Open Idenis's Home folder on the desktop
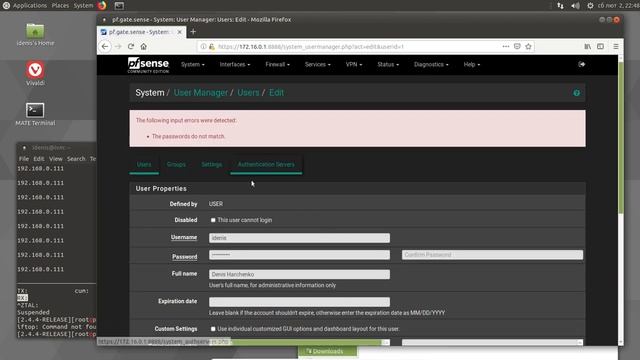This screenshot has height=360, width=640. [x=35, y=35]
